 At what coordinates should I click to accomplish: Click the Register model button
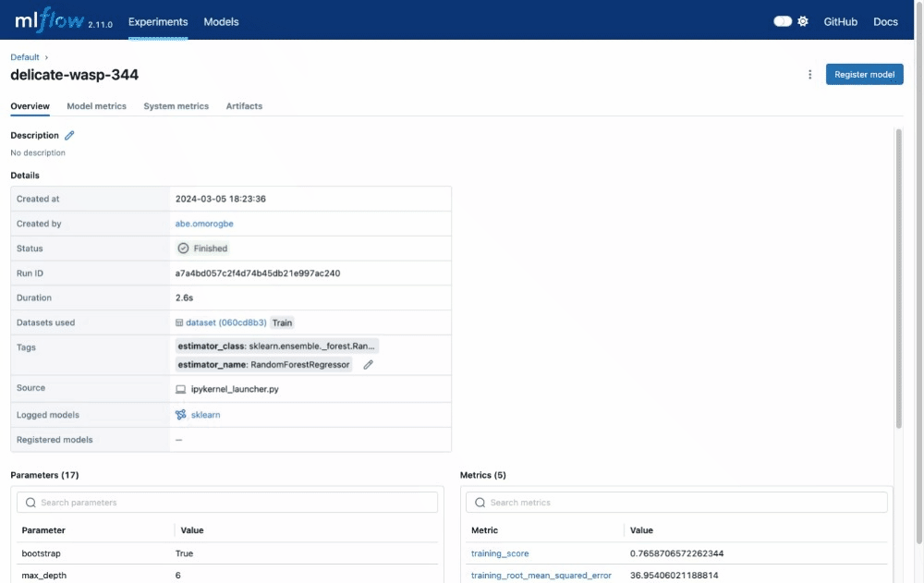[864, 75]
